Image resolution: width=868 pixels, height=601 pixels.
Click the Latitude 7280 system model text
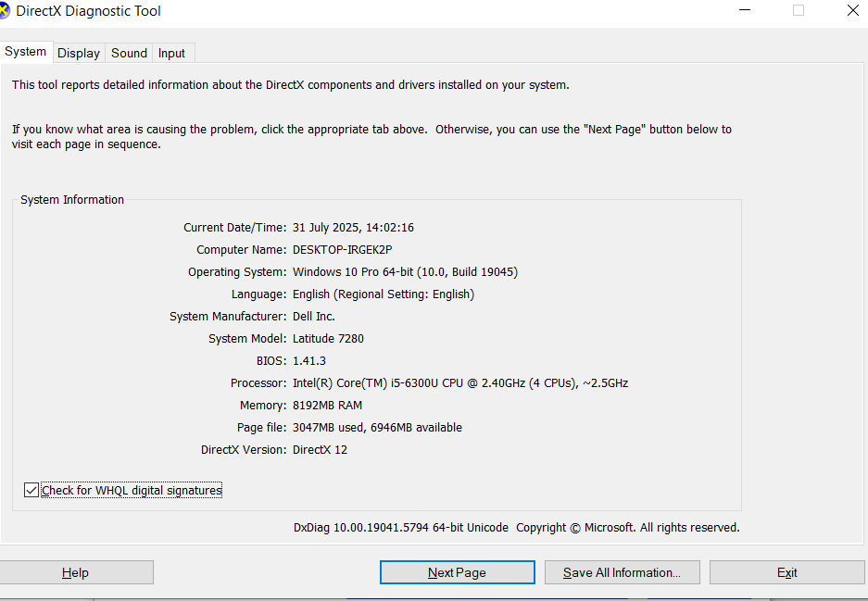point(328,339)
